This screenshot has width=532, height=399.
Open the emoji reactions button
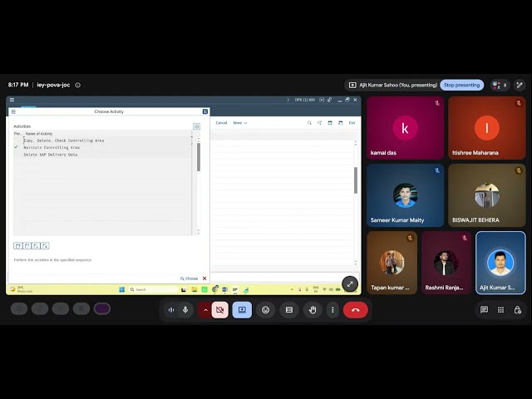click(x=266, y=310)
